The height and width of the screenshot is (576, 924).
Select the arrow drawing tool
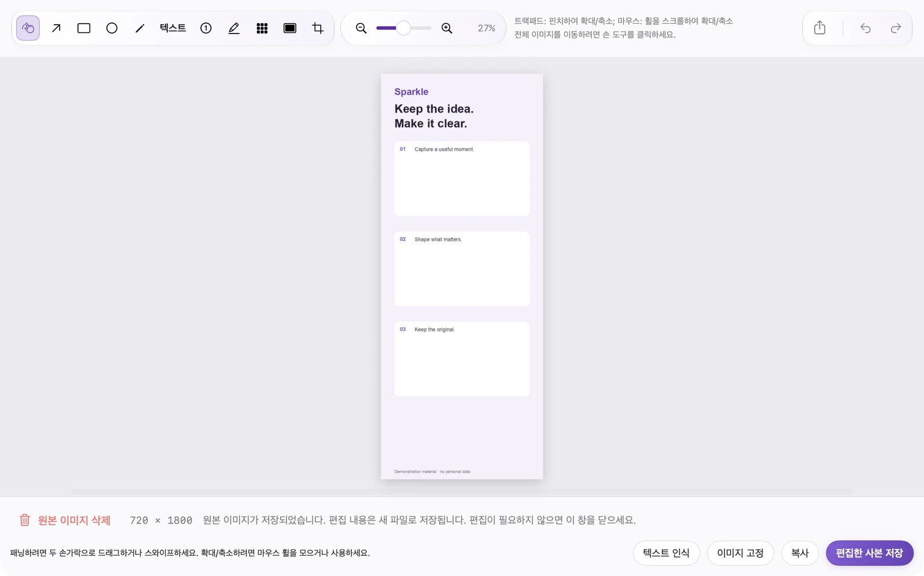56,28
